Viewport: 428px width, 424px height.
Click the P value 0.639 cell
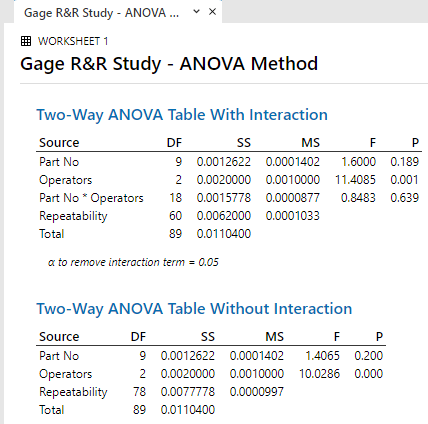point(404,198)
